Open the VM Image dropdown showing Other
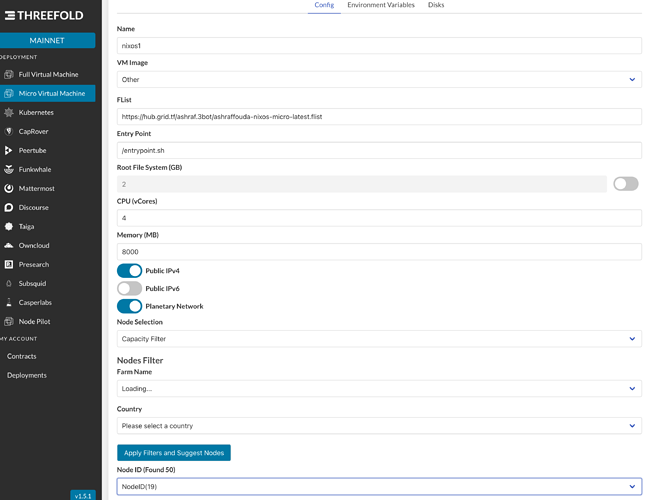 tap(379, 79)
